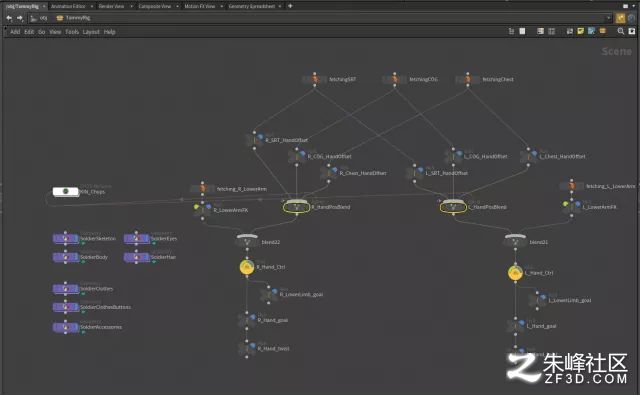Toggle display flag on SoldierBody node
The image size is (640, 395).
point(75,257)
